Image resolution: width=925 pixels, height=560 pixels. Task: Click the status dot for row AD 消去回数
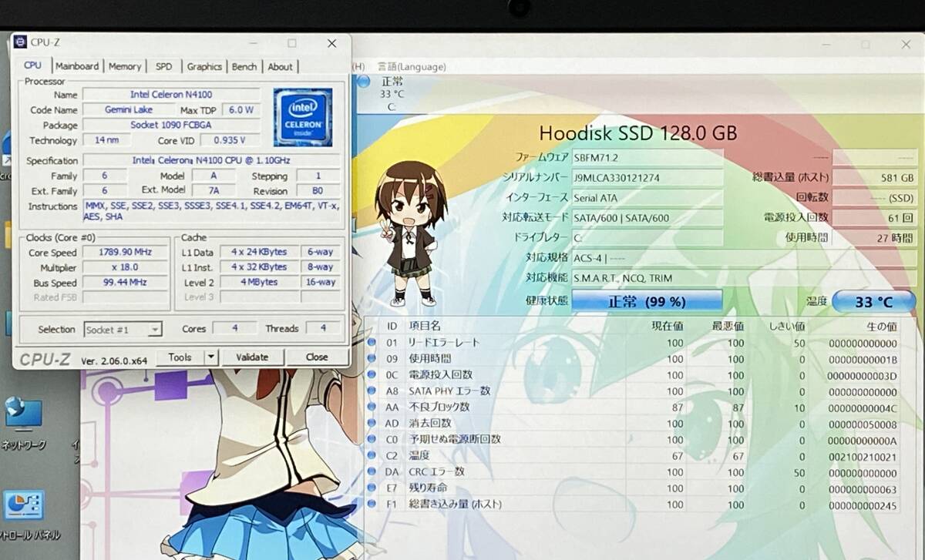pos(372,424)
